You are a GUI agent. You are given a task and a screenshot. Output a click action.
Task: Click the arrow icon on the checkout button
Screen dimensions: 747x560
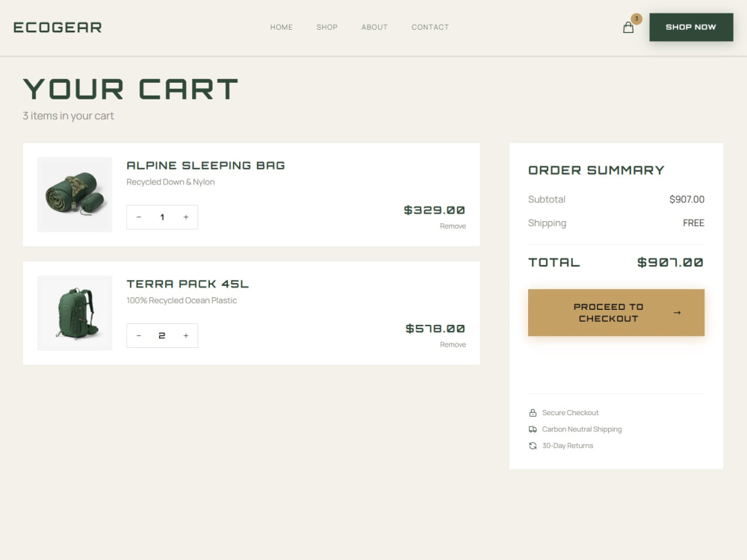pyautogui.click(x=677, y=313)
